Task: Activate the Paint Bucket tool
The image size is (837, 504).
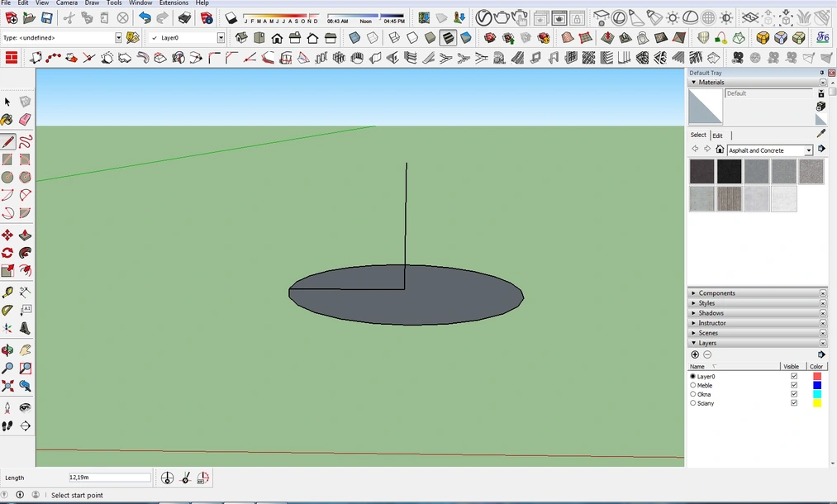Action: [x=9, y=119]
